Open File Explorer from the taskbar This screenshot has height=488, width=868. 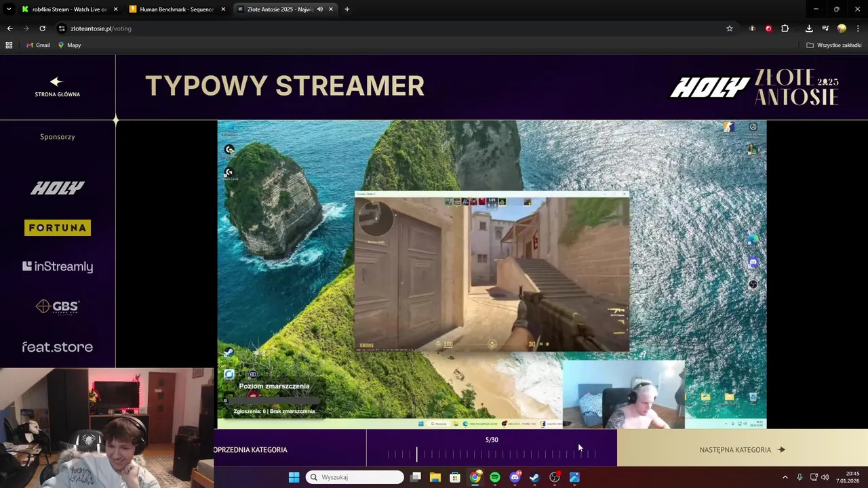[435, 477]
